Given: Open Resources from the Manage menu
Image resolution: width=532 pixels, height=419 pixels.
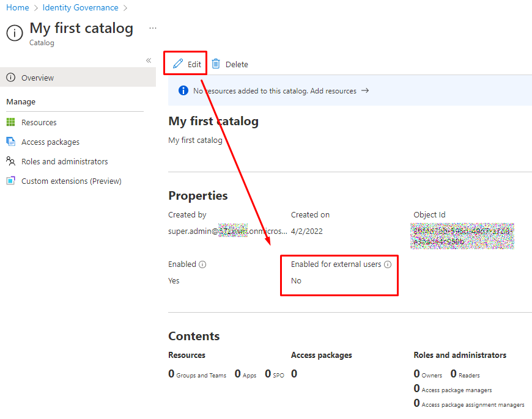Looking at the screenshot, I should 39,122.
